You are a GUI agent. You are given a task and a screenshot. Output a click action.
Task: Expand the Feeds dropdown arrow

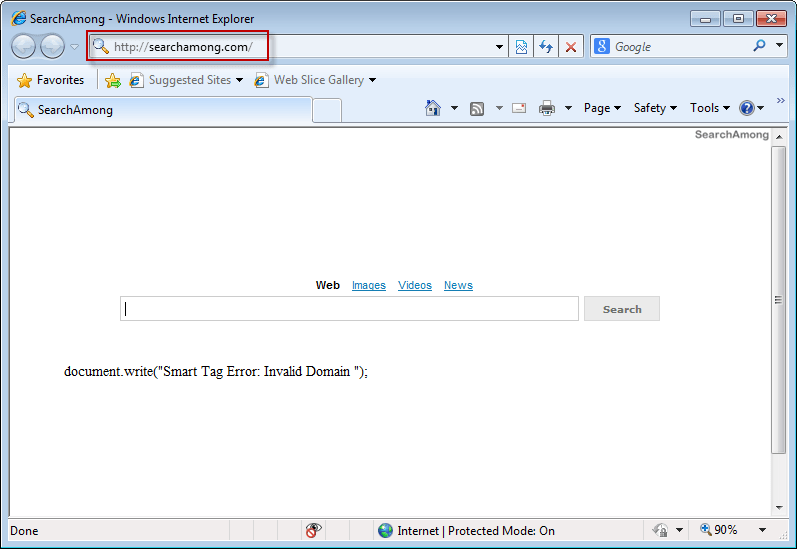tap(499, 108)
